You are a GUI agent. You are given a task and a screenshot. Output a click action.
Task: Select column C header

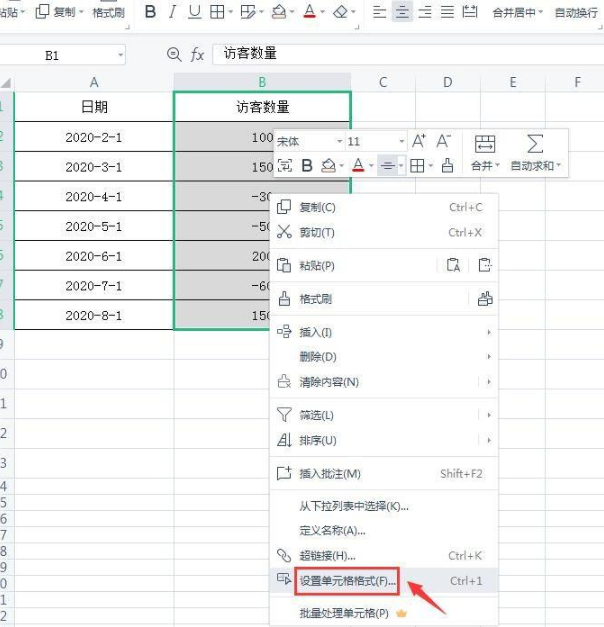(x=383, y=82)
